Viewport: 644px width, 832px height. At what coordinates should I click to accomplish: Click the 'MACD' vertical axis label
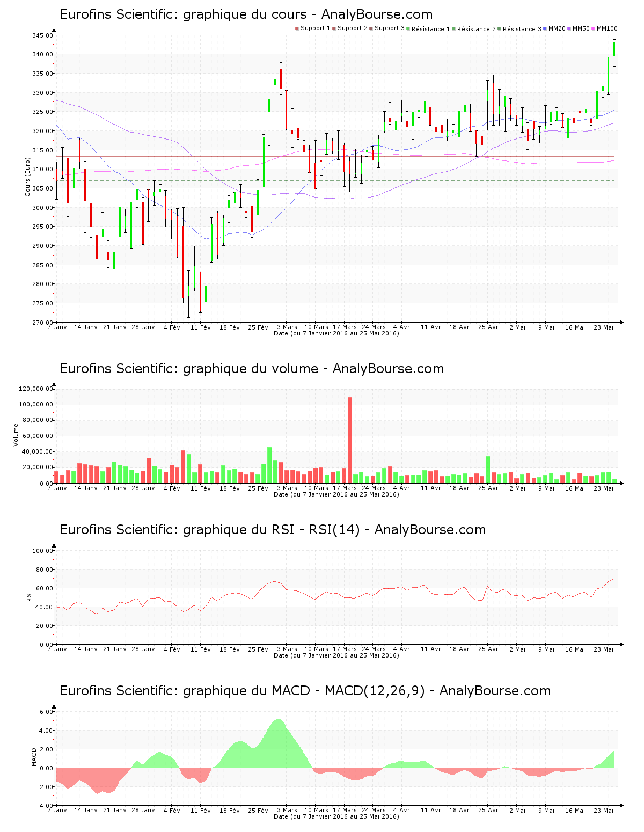click(34, 757)
